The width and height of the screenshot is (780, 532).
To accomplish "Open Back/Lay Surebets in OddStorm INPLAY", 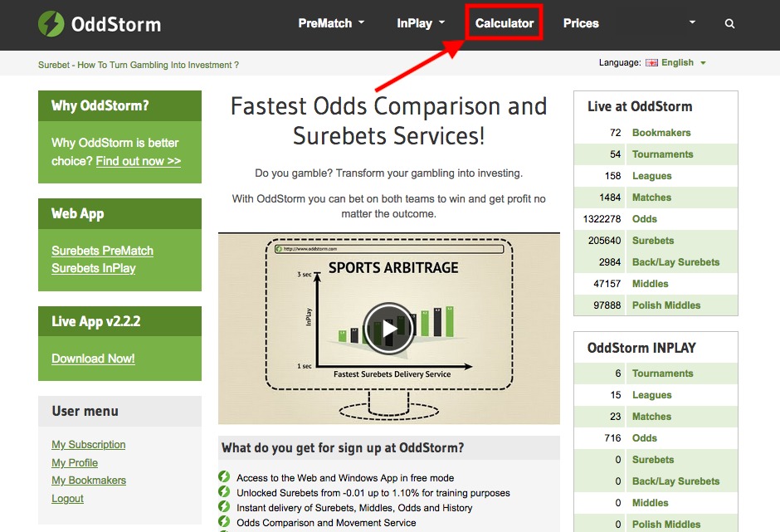I will (x=675, y=481).
